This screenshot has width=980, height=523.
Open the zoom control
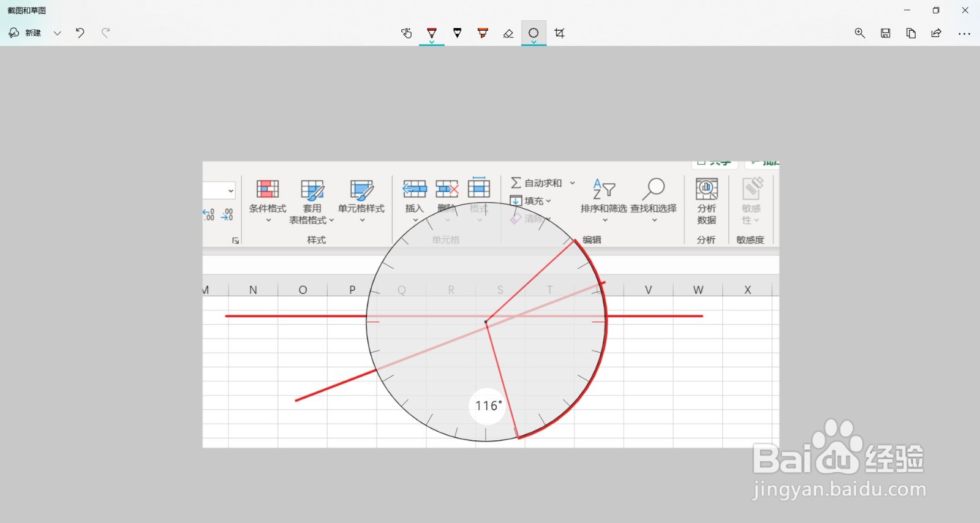coord(860,33)
